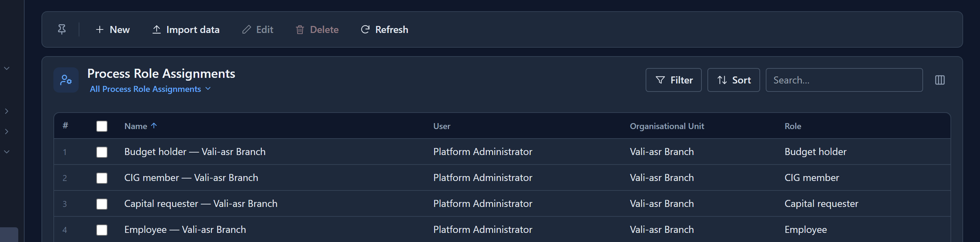Click the Process Role Assignments entity icon
The width and height of the screenshot is (980, 242).
[x=66, y=80]
